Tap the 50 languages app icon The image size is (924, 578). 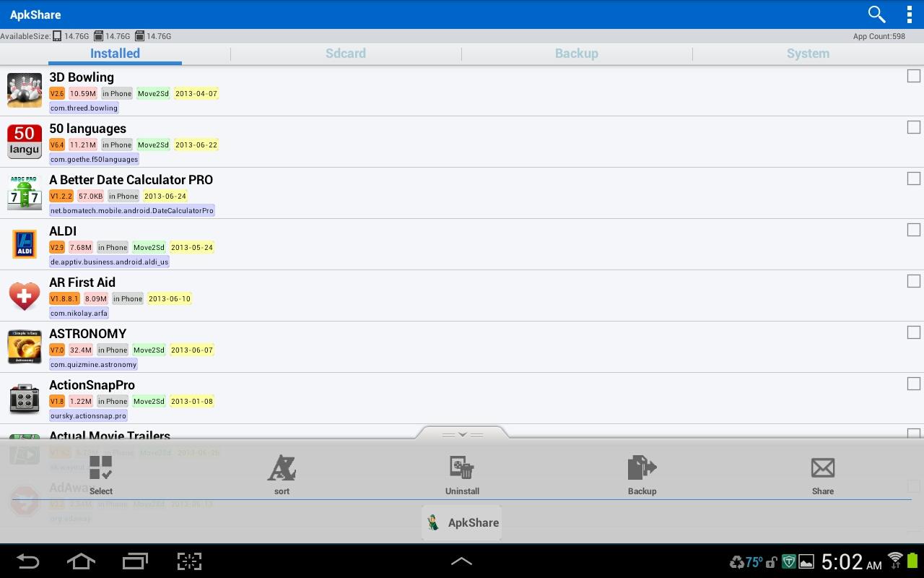tap(25, 142)
